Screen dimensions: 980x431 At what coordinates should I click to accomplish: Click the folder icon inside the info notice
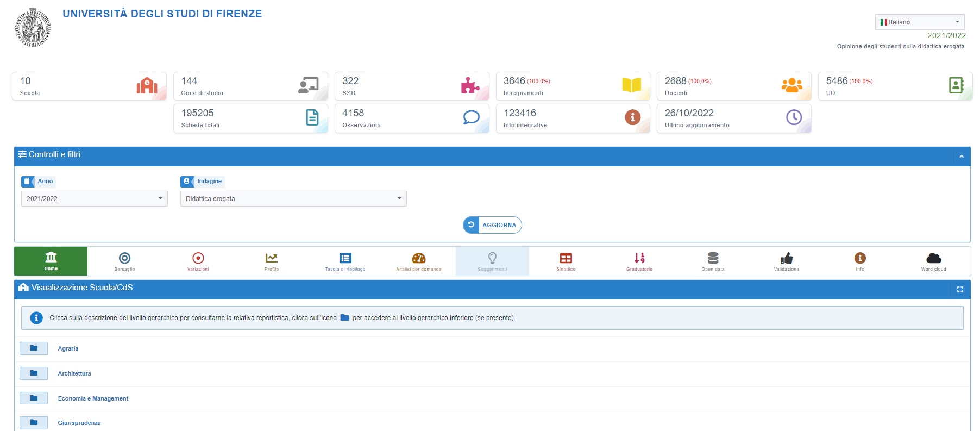[x=344, y=318]
